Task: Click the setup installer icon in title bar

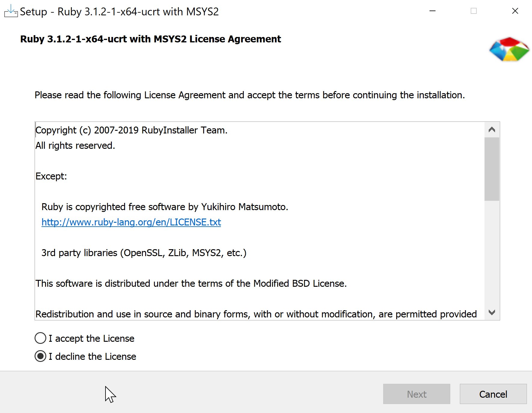Action: pos(11,11)
